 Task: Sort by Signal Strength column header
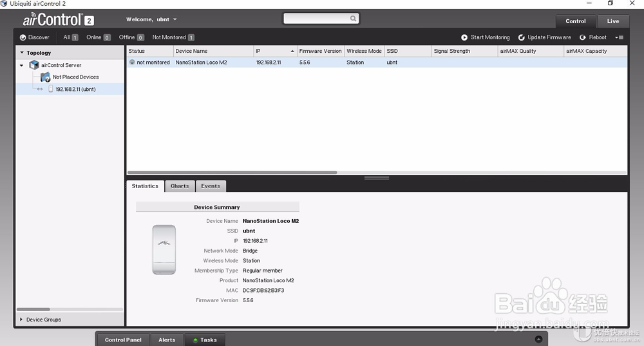(464, 51)
